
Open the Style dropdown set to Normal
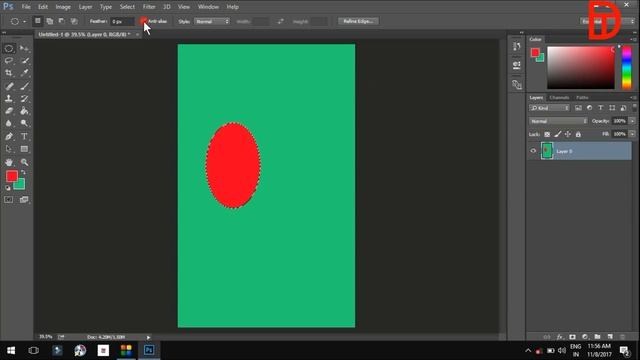pos(212,21)
